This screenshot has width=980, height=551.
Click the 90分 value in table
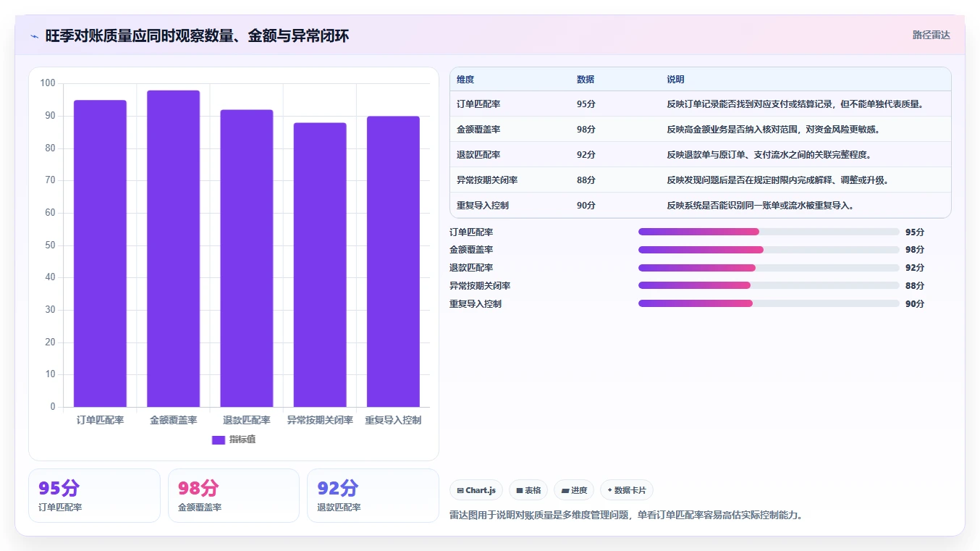tap(586, 206)
